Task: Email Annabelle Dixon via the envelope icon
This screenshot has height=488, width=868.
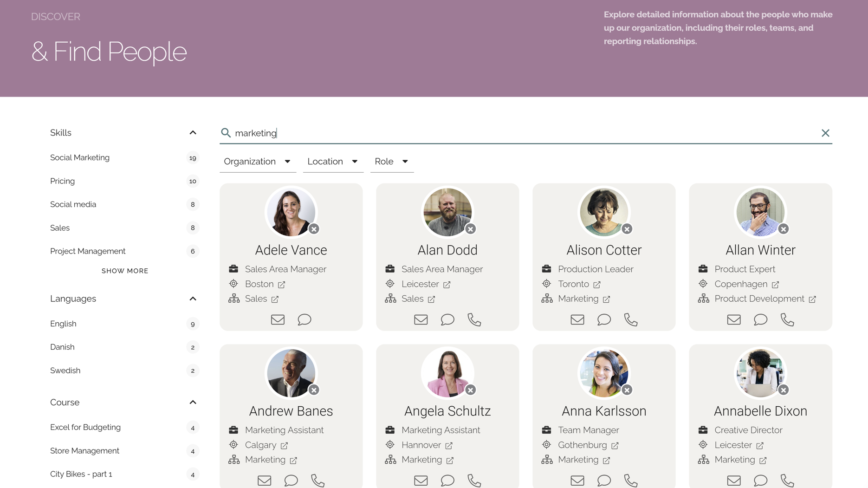Action: 734,481
